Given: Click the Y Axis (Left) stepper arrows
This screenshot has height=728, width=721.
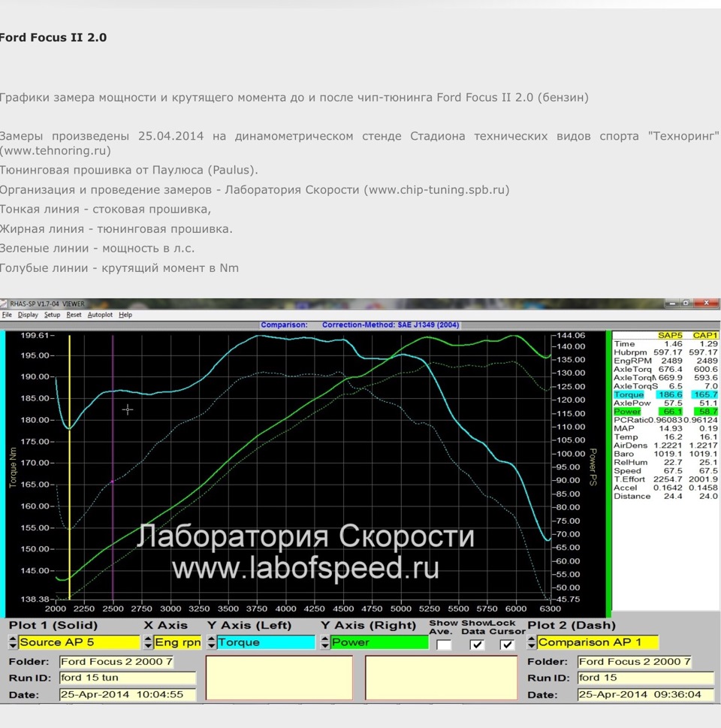Looking at the screenshot, I should (x=211, y=642).
